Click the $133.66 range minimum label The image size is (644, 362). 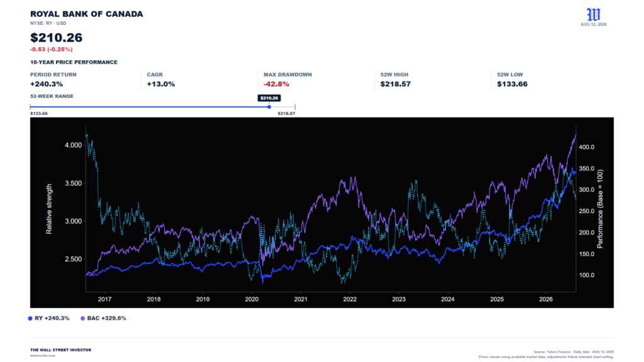[38, 114]
